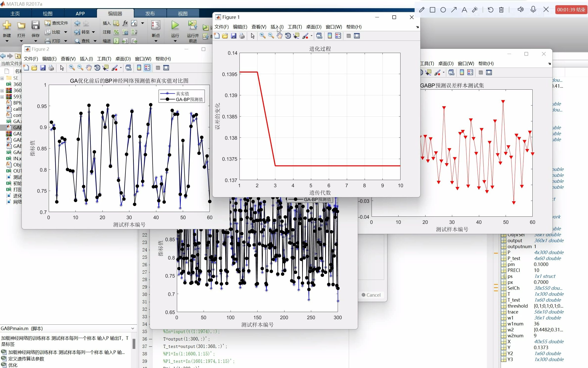Click the comment percent (%) icon
This screenshot has height=368, width=588.
pyautogui.click(x=116, y=32)
